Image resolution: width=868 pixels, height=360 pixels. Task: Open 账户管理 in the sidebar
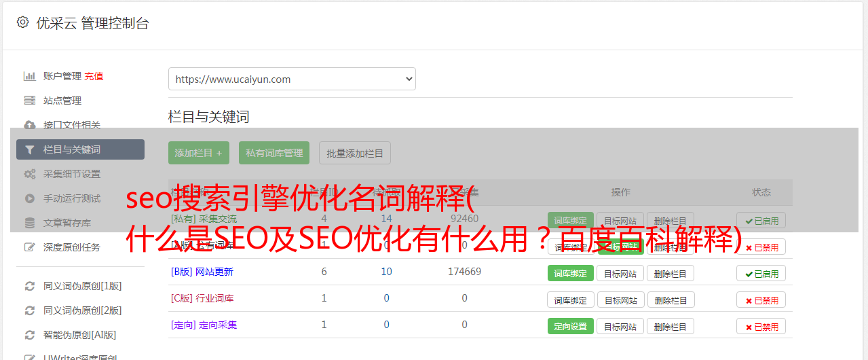pos(62,76)
